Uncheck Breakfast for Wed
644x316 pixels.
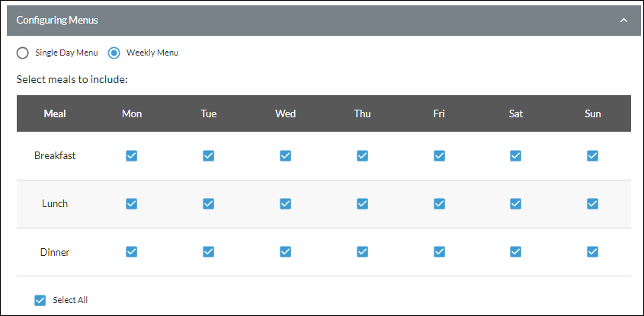[286, 156]
